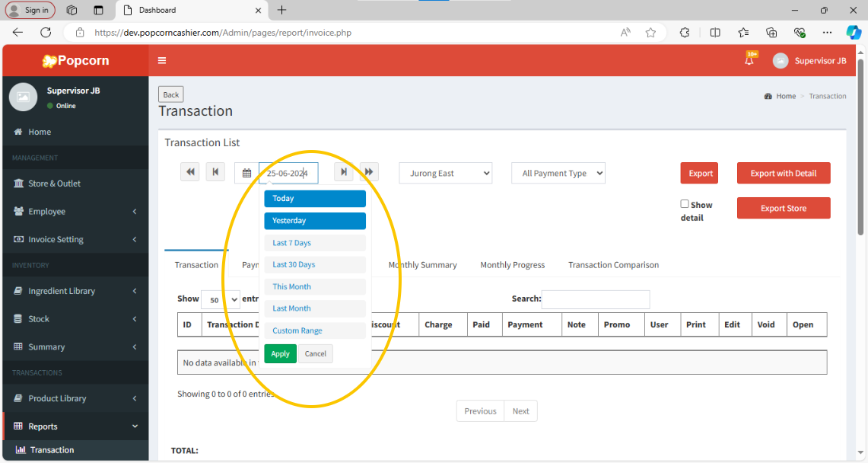Open browser settings ellipsis menu
868x463 pixels.
(x=827, y=33)
